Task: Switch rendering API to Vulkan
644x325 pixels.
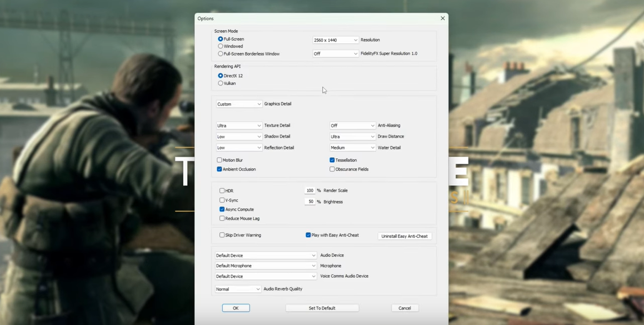Action: tap(221, 83)
